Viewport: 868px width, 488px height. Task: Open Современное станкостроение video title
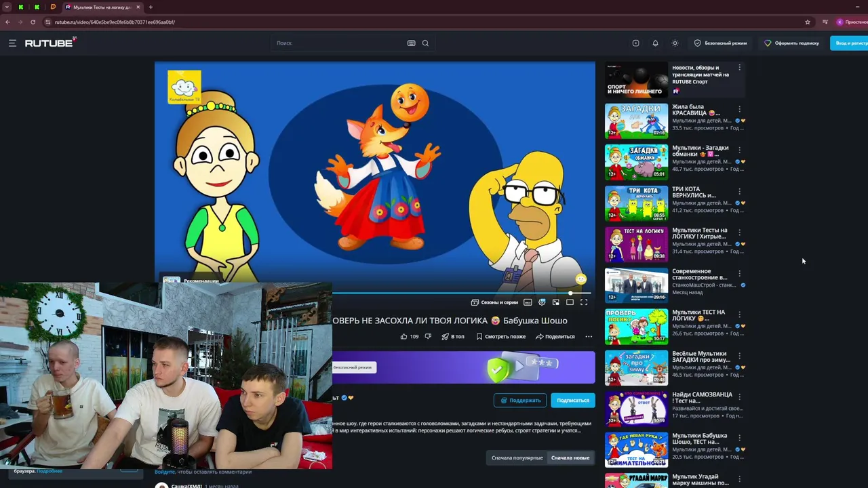tap(700, 274)
